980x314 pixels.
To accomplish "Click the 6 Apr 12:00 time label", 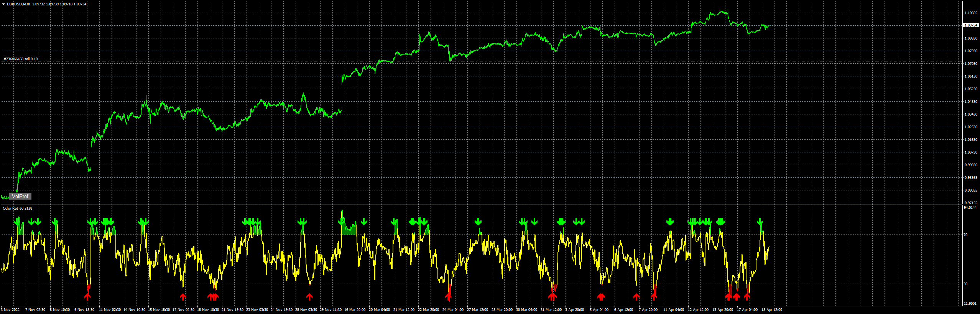I will 624,310.
